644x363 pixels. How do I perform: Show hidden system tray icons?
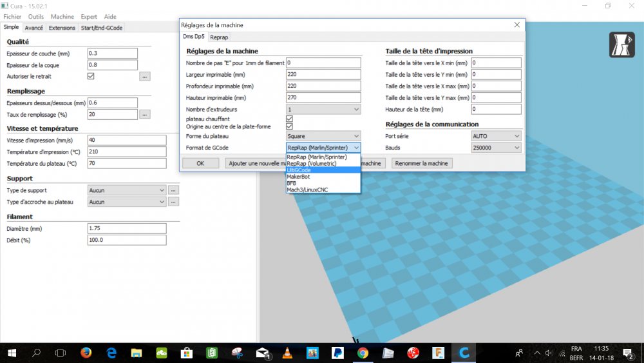coord(537,353)
